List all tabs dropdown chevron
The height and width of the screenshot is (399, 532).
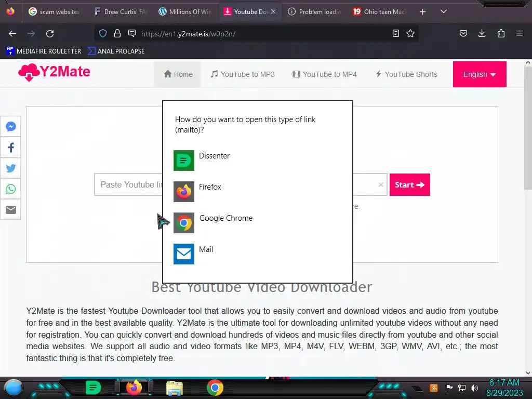tap(444, 11)
